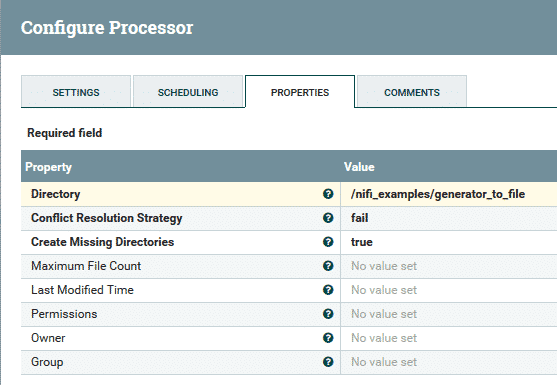The height and width of the screenshot is (385, 557).
Task: Edit Create Missing Directories value true
Action: [x=362, y=242]
